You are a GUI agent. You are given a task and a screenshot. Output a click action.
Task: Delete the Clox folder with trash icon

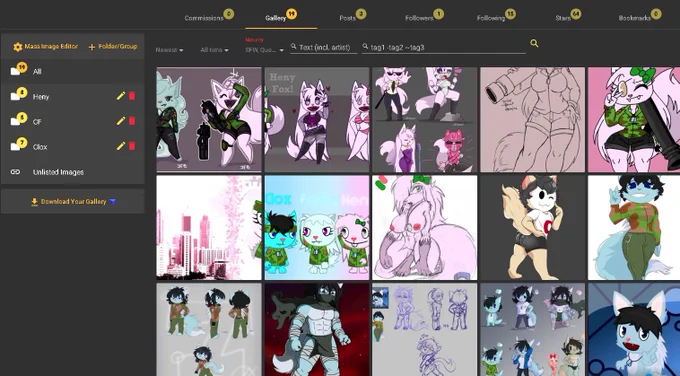132,147
